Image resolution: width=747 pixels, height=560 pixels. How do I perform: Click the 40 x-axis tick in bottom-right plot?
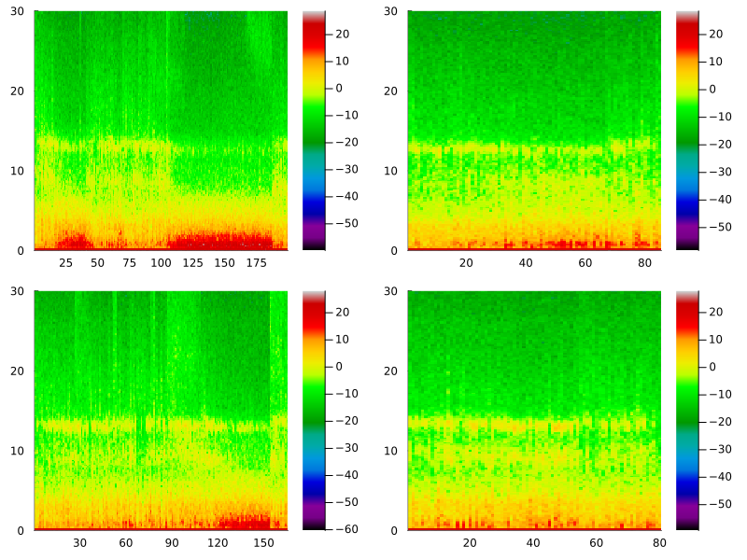(533, 543)
